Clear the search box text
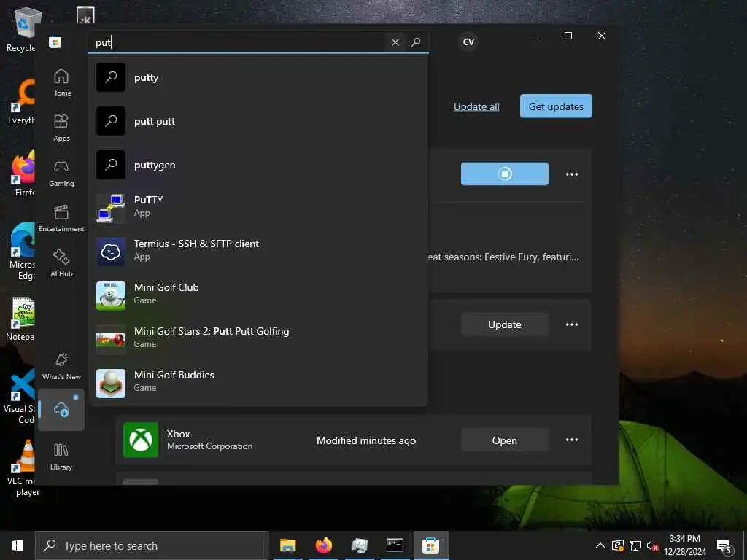The height and width of the screenshot is (560, 747). pos(395,42)
